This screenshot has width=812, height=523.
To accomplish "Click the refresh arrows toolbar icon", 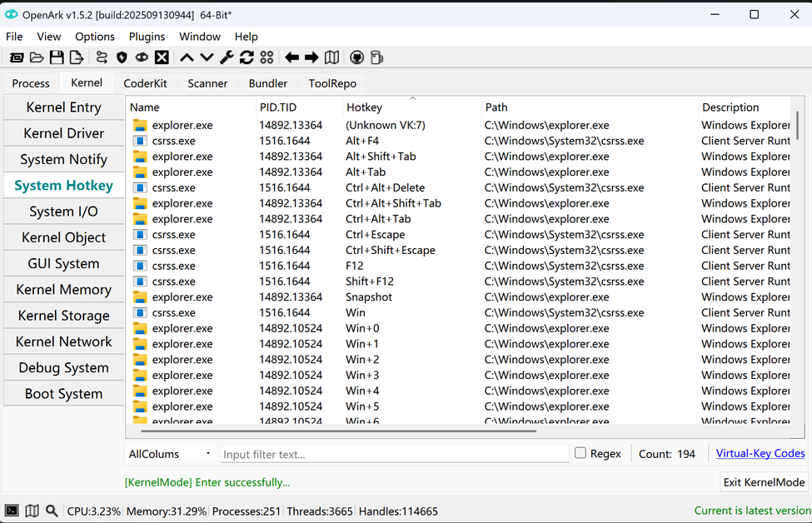I will pyautogui.click(x=247, y=57).
